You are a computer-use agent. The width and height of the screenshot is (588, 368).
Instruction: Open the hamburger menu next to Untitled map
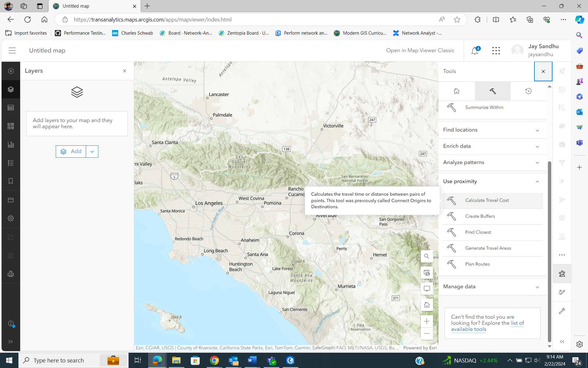pyautogui.click(x=12, y=51)
